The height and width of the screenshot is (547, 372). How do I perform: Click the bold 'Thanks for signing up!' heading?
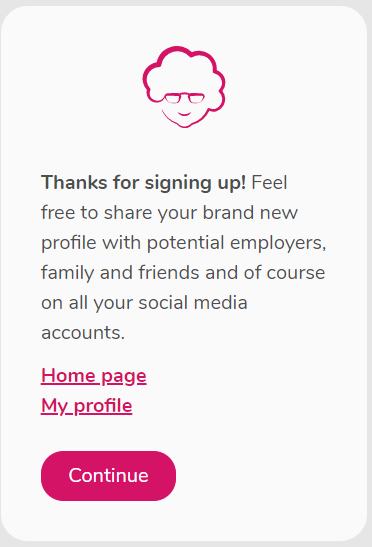pos(143,182)
